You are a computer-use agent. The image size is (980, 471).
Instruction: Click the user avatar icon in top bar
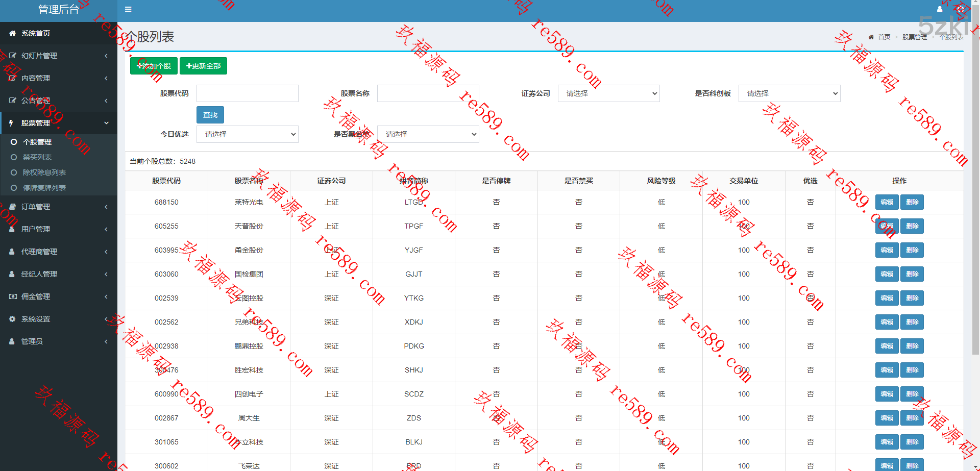(939, 9)
